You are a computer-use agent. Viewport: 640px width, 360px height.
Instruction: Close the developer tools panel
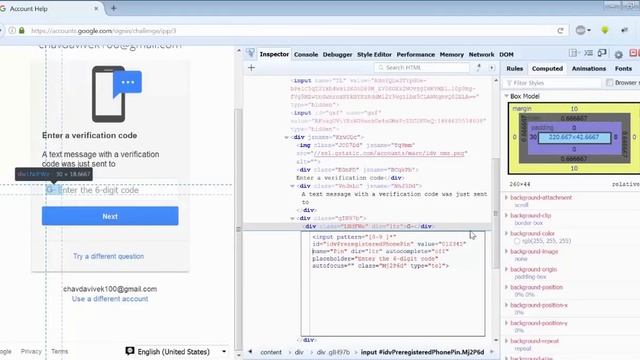pos(633,53)
